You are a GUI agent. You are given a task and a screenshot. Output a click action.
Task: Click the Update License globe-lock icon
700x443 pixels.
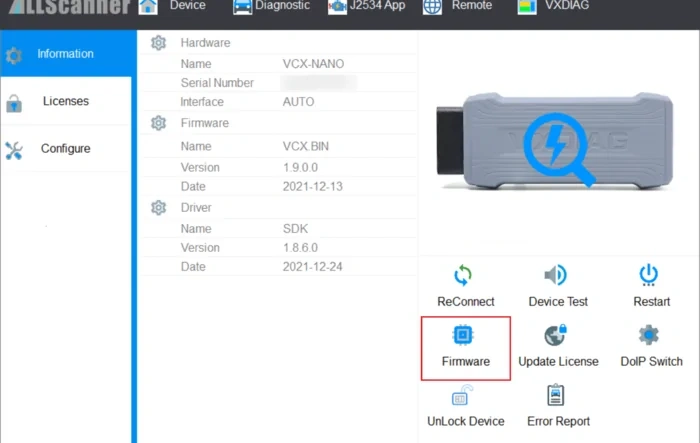[x=556, y=335]
